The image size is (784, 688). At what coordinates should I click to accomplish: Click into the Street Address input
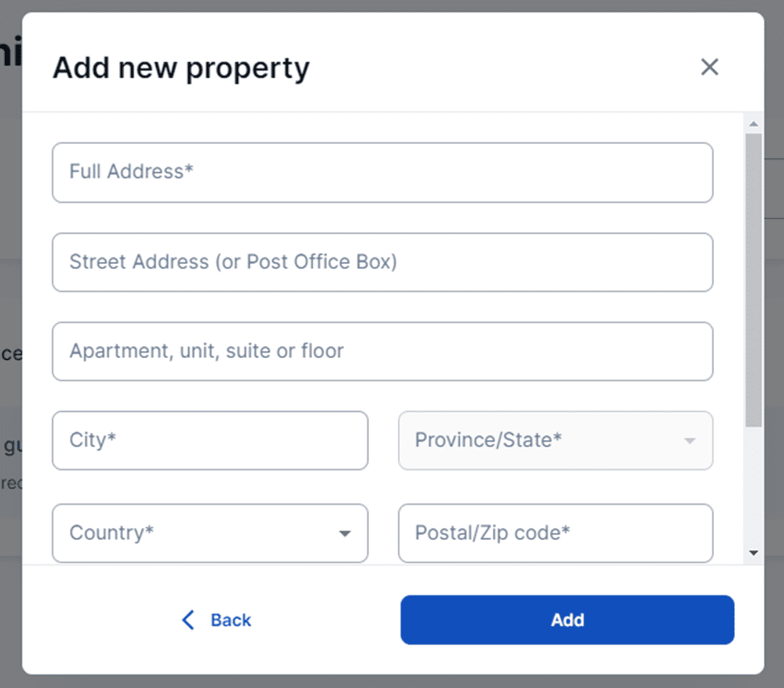coord(382,262)
